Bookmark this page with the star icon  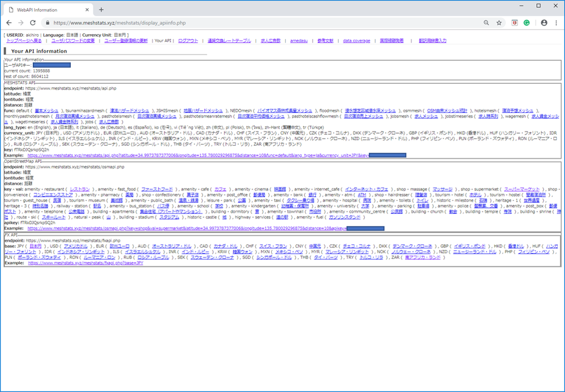(499, 23)
